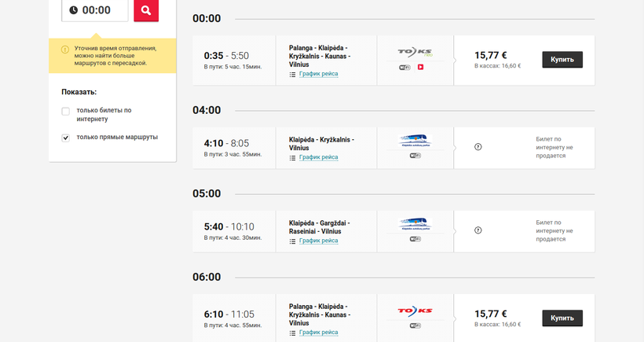Click the red search magnifier button

click(x=146, y=10)
